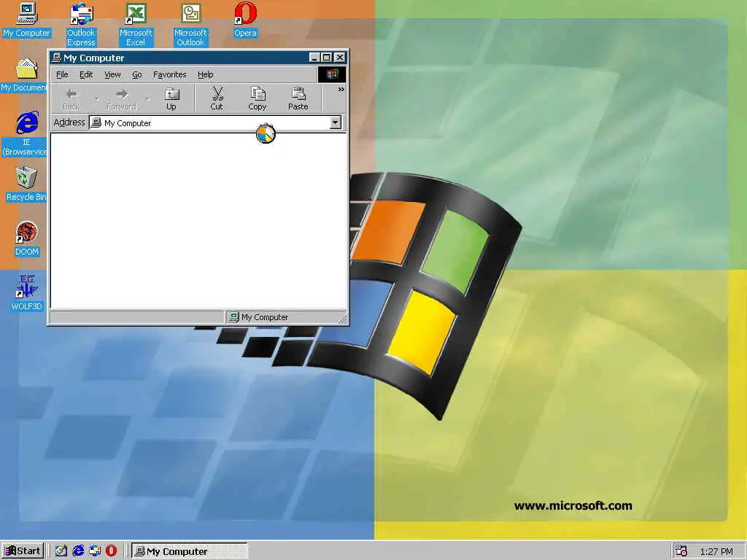Click the Copy toolbar button

pos(258,98)
